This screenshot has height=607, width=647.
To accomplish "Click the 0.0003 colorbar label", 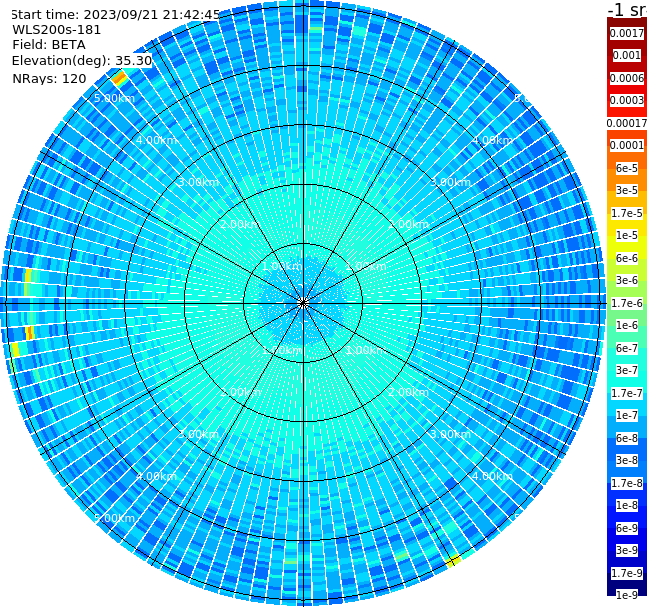I will (627, 100).
